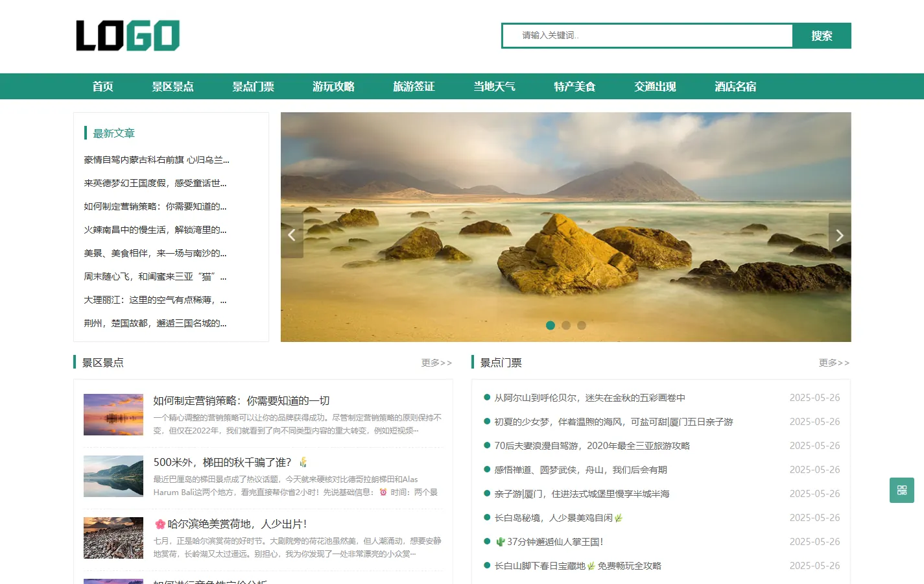The width and height of the screenshot is (924, 584).
Task: Open 特产美食 navigation menu item
Action: (575, 86)
